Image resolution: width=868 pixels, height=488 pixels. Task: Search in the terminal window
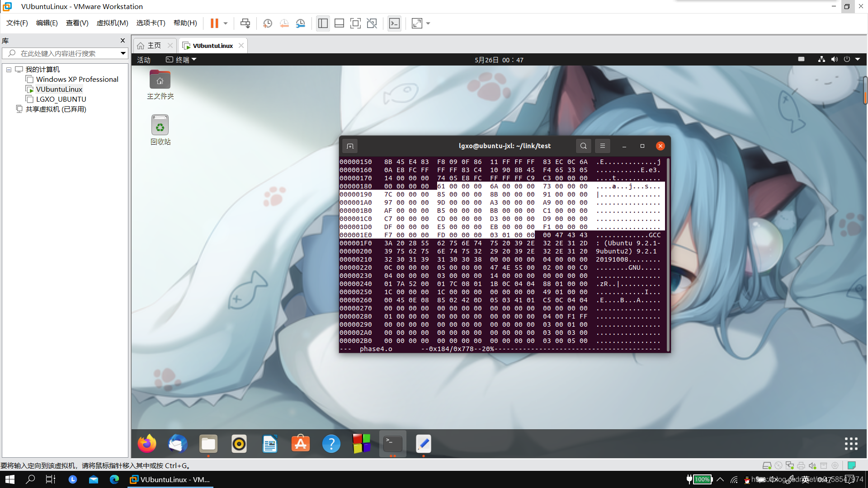(x=583, y=146)
